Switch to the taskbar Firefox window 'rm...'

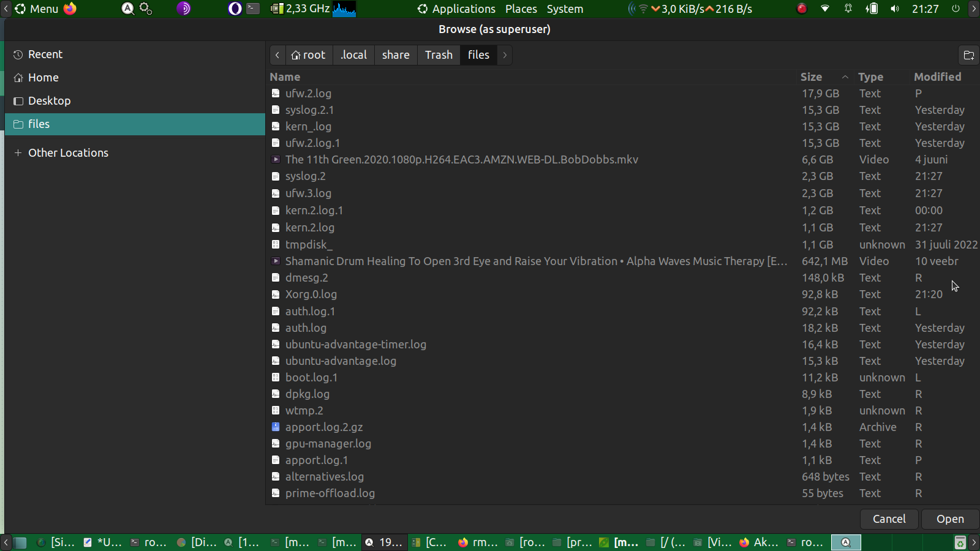478,542
